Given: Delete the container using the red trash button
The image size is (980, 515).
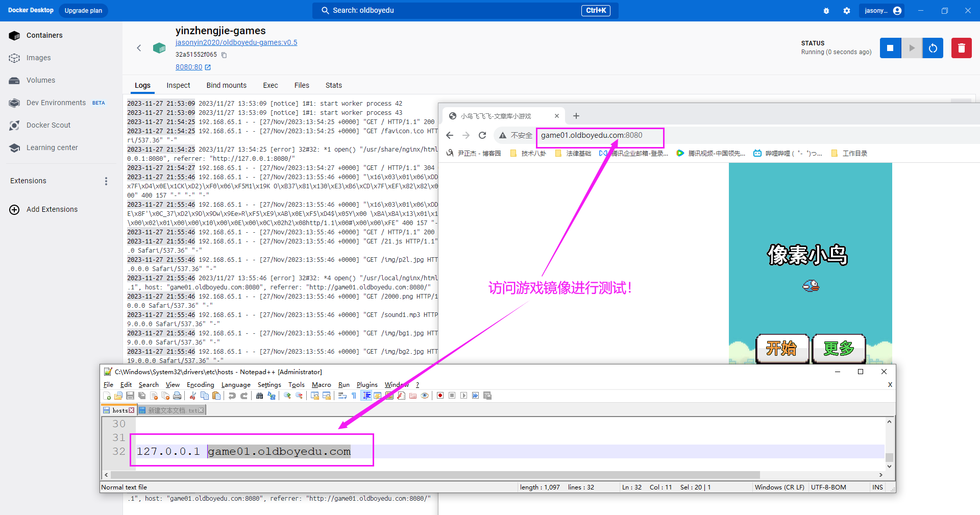Looking at the screenshot, I should point(961,48).
